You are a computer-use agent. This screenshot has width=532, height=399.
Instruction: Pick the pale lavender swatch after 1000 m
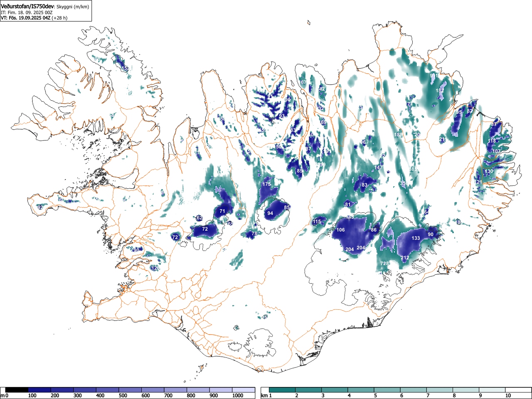tap(244, 390)
